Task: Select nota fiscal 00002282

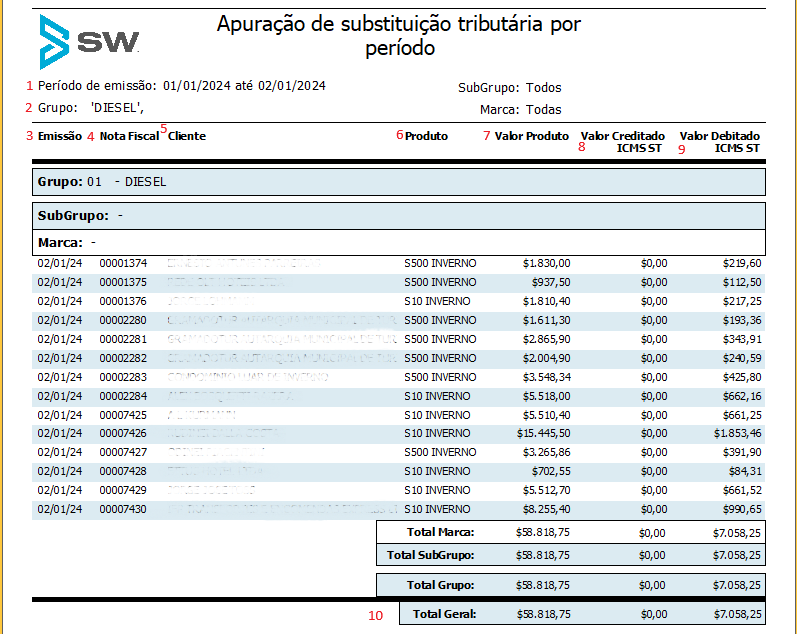Action: point(123,358)
